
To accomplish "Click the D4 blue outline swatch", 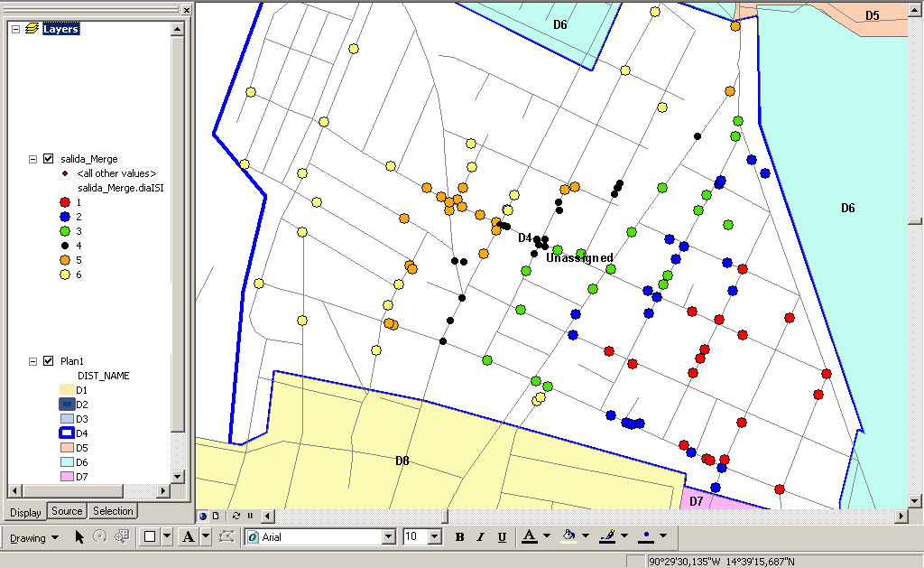I will pyautogui.click(x=67, y=433).
